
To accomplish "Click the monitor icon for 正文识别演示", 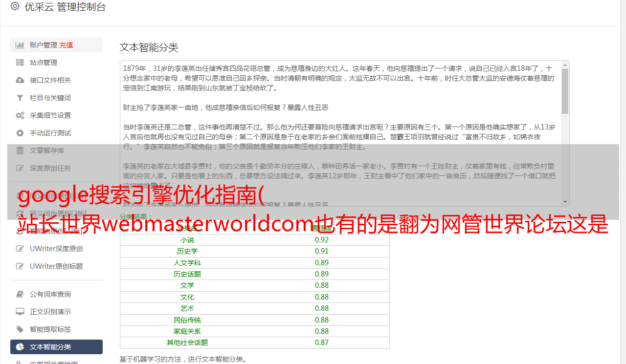I will tap(20, 312).
